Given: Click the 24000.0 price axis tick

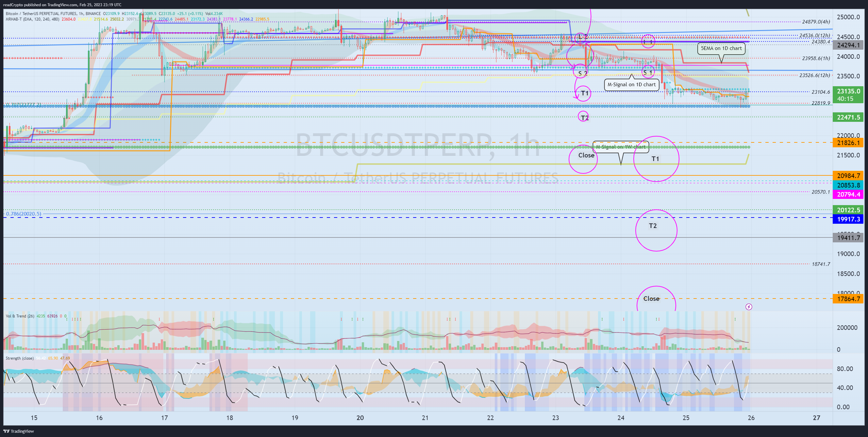Looking at the screenshot, I should coord(848,57).
